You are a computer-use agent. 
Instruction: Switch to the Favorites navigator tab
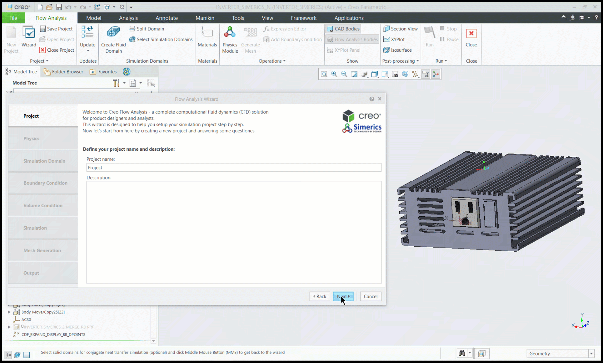tap(103, 72)
